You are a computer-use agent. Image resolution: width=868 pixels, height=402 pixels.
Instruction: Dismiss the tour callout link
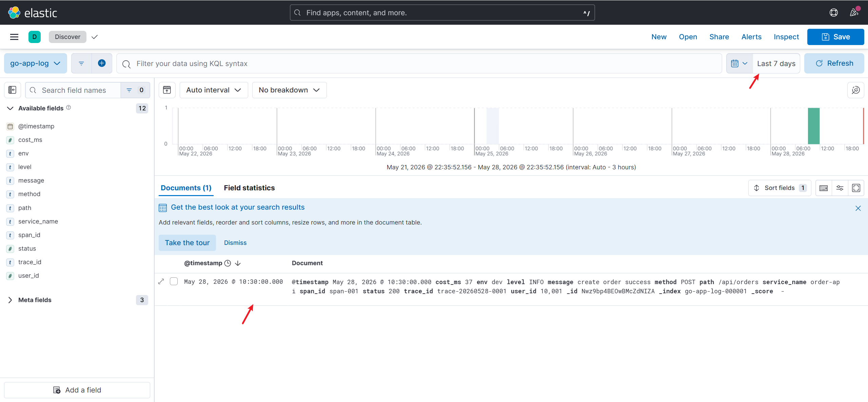(x=235, y=243)
